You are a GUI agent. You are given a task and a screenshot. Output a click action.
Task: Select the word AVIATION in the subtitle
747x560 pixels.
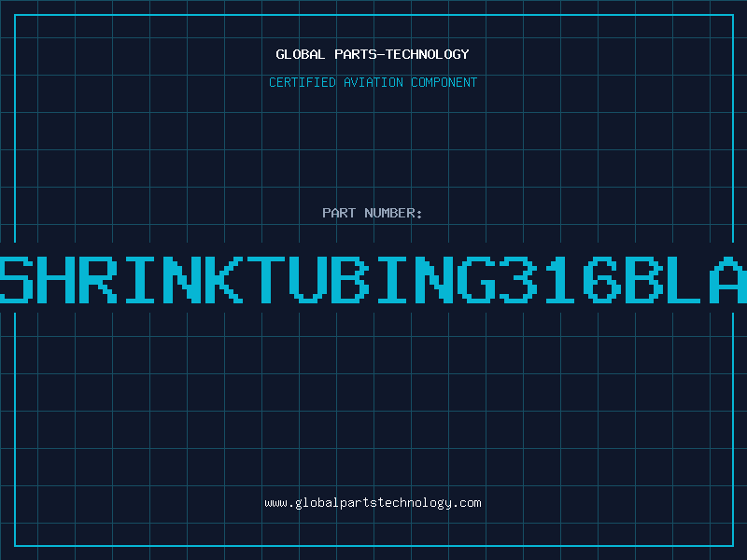pyautogui.click(x=373, y=82)
